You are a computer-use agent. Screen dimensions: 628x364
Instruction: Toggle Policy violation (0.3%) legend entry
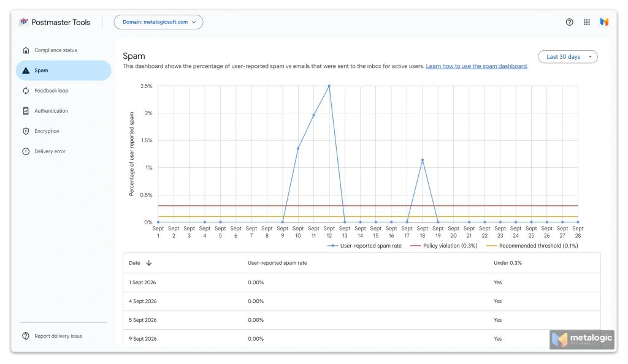[x=444, y=246]
